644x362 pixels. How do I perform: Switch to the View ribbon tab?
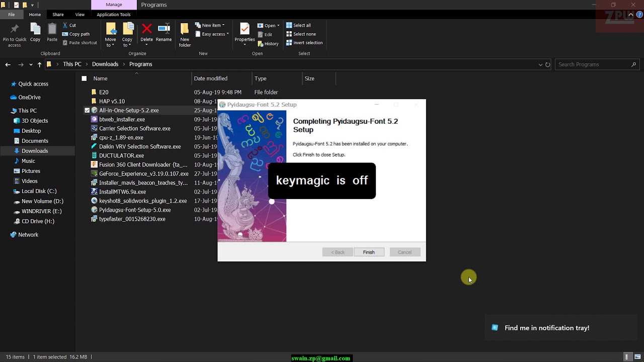80,15
